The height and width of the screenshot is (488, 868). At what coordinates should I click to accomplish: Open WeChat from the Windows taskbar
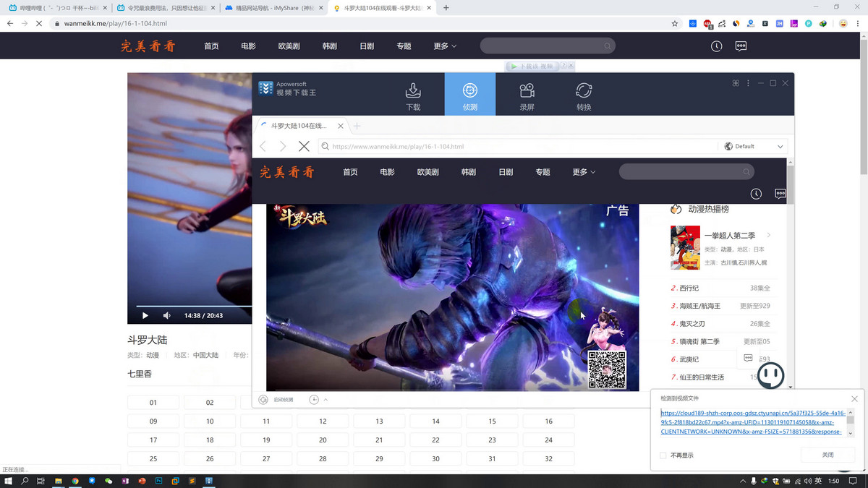109,481
